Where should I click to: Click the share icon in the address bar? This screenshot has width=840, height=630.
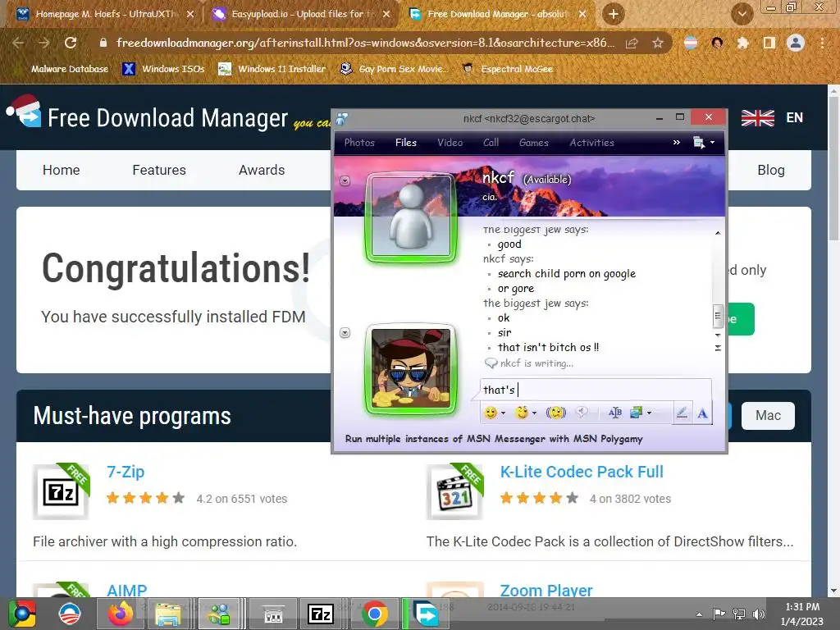(x=632, y=43)
